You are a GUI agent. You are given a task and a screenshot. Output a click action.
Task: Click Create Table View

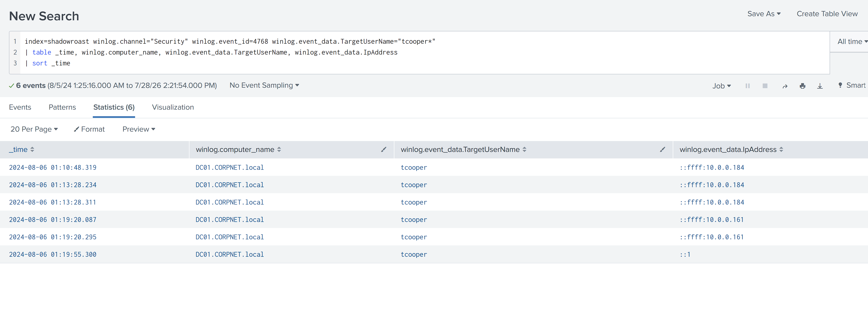827,14
